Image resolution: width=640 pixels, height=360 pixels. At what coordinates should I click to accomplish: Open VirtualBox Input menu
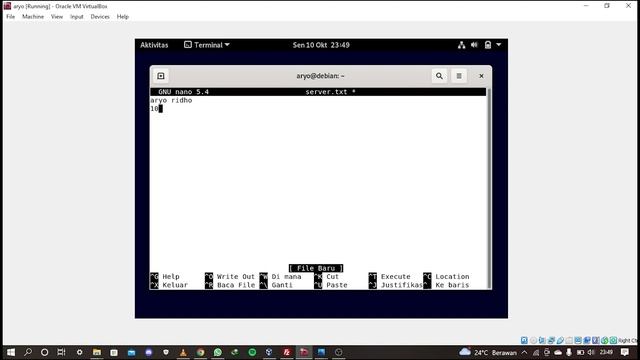point(77,17)
